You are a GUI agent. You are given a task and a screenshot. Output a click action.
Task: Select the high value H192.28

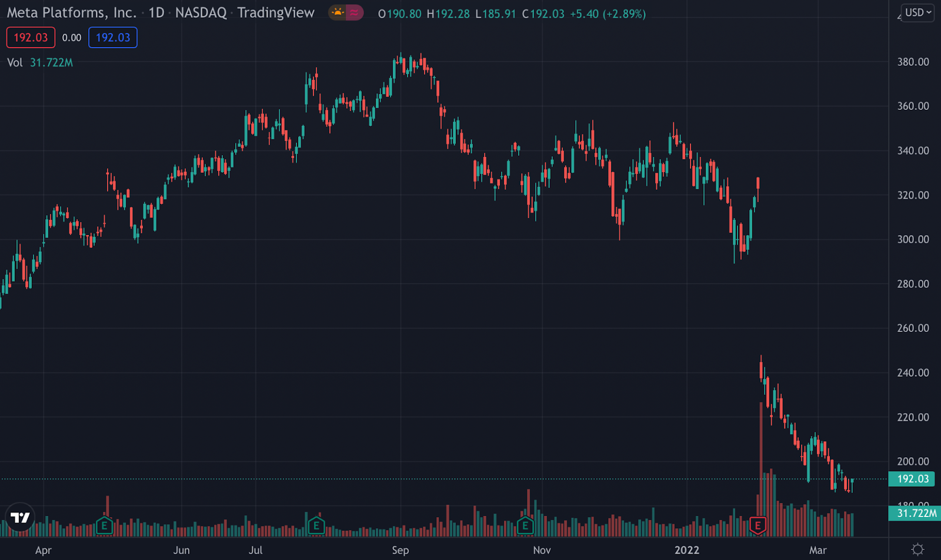coord(448,14)
